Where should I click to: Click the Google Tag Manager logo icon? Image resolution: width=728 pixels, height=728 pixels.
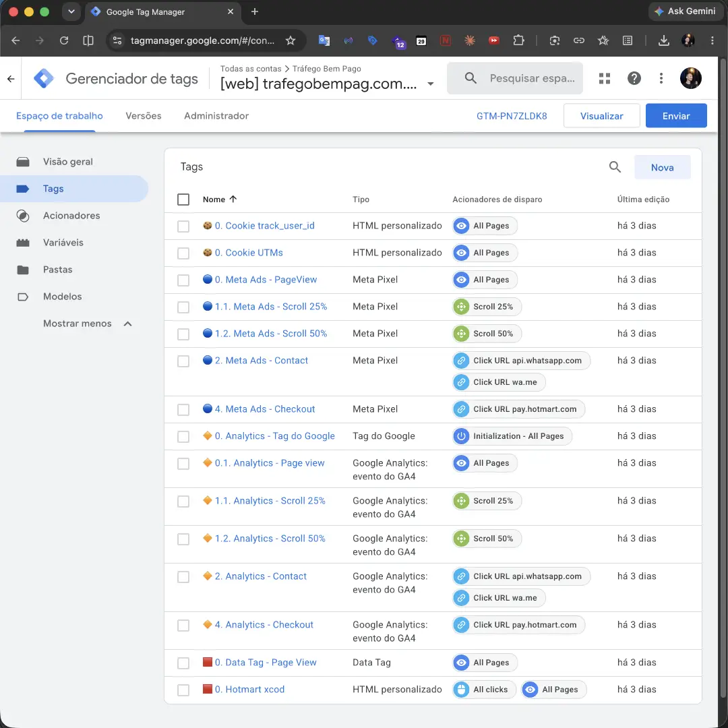pyautogui.click(x=44, y=78)
